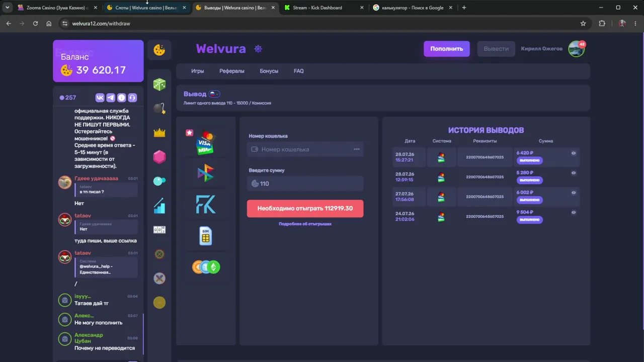The height and width of the screenshot is (362, 644).
Task: Click the gear icon next to Welvura
Action: point(258,49)
